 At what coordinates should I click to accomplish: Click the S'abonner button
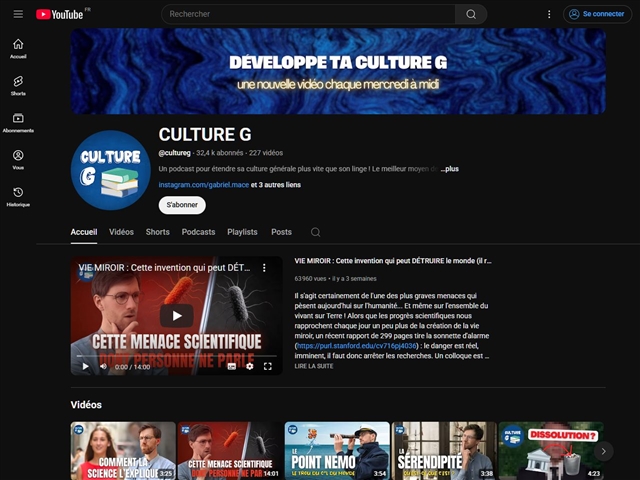(182, 205)
